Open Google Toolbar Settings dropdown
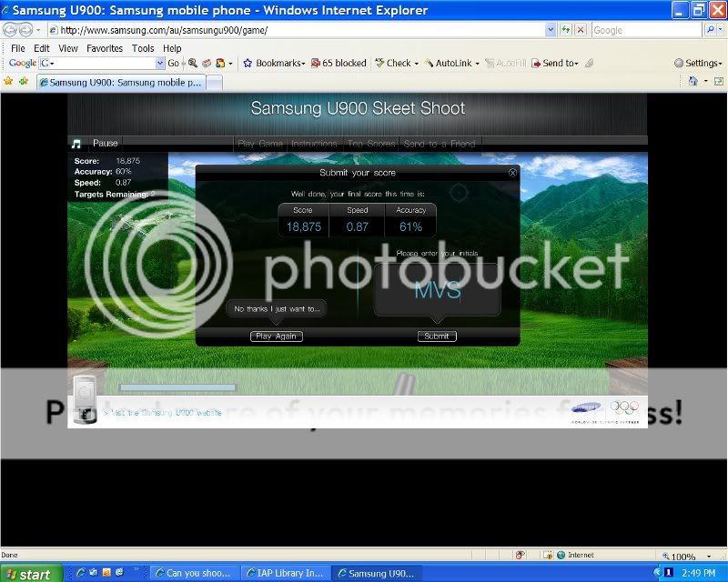728x582 pixels. [x=698, y=63]
